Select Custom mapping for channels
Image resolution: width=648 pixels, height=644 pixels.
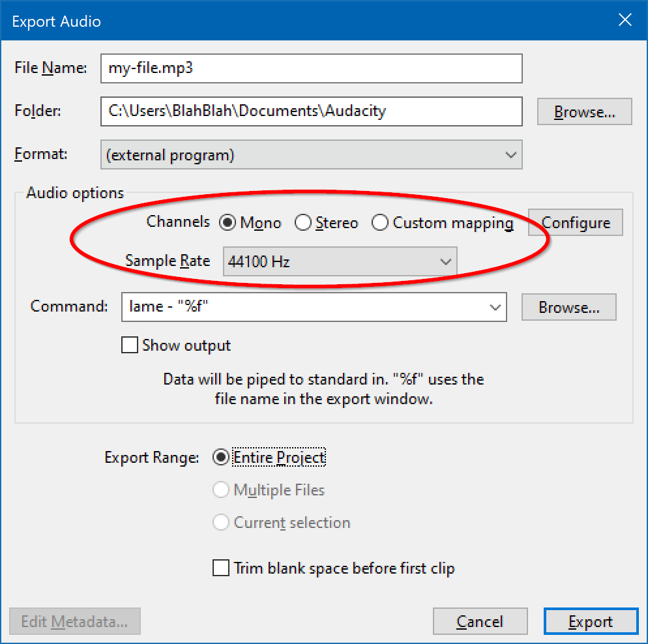pos(380,222)
